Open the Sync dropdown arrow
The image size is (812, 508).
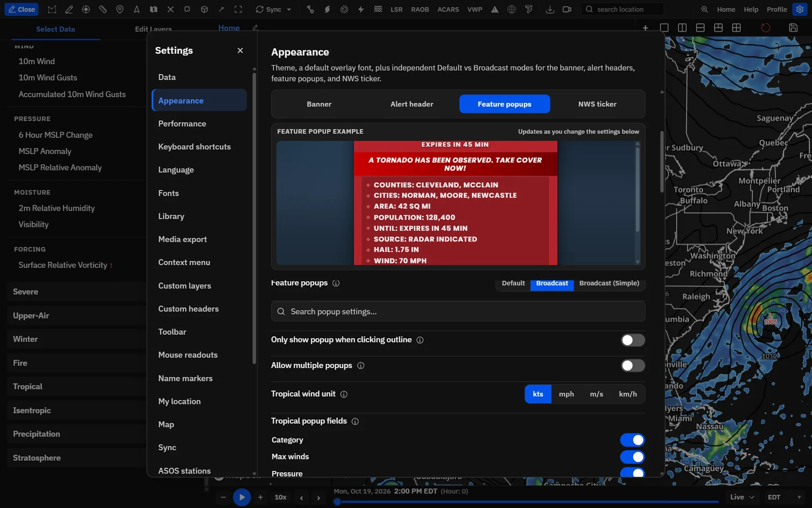coord(289,10)
